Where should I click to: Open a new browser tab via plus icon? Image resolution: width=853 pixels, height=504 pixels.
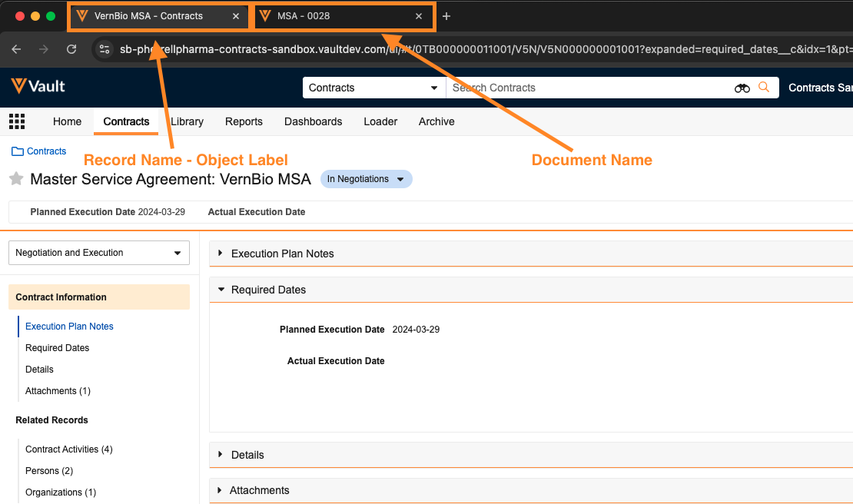(446, 15)
